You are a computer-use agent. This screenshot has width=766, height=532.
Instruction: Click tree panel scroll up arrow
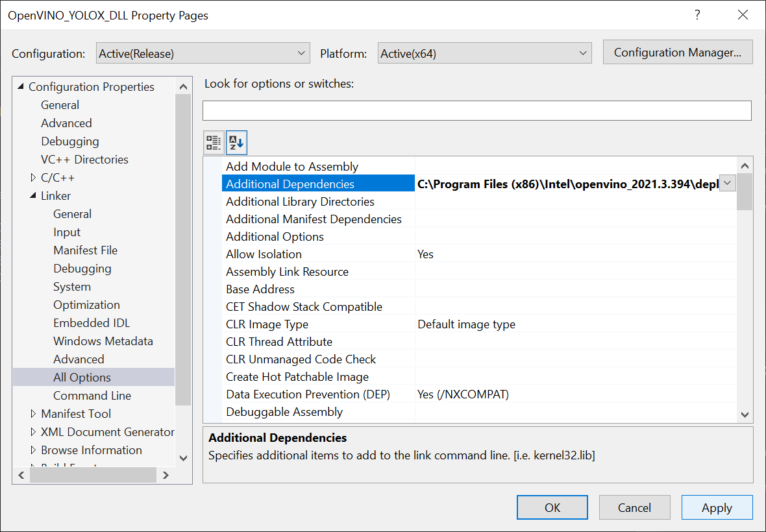tap(183, 86)
